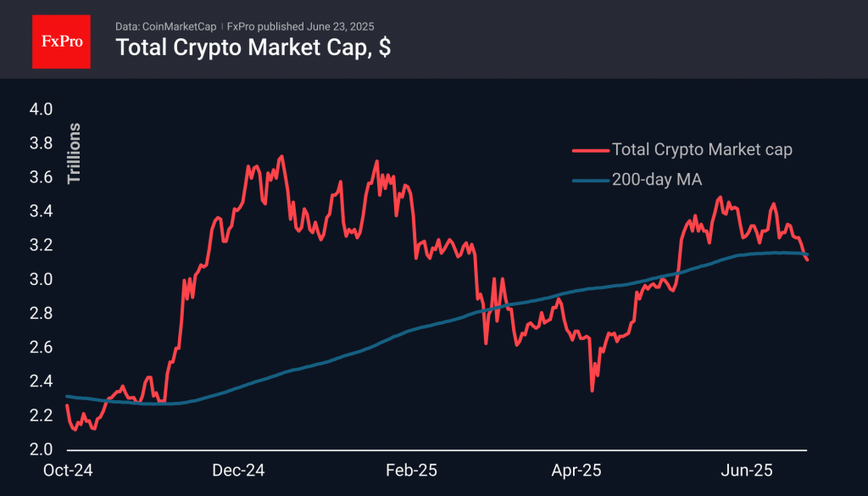Click the Trillions axis label
868x496 pixels.
74,153
